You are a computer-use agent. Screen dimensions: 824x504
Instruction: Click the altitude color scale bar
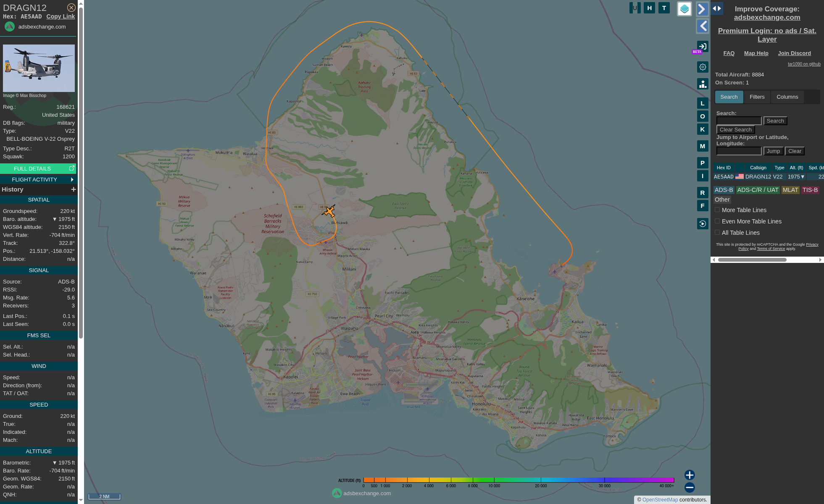[x=519, y=480]
